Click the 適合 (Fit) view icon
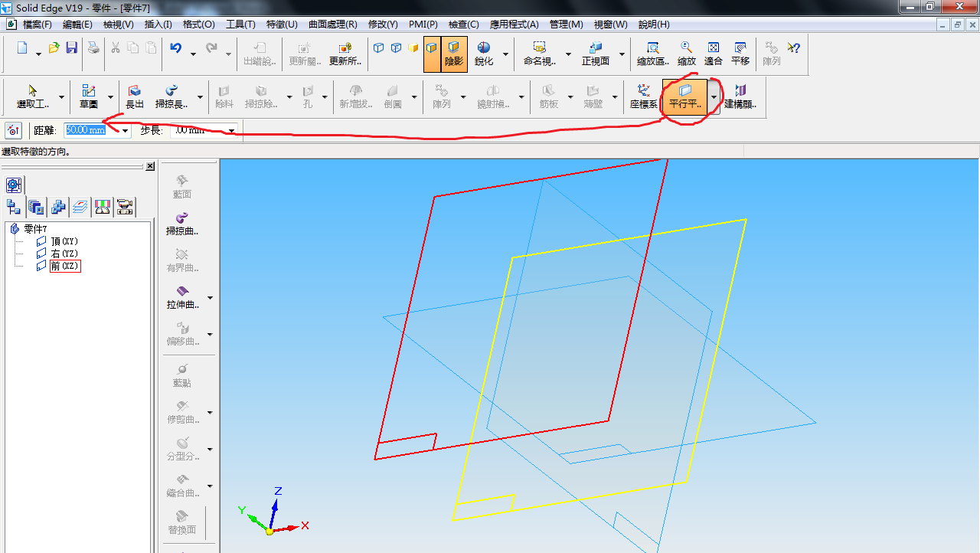Image resolution: width=980 pixels, height=553 pixels. 713,54
